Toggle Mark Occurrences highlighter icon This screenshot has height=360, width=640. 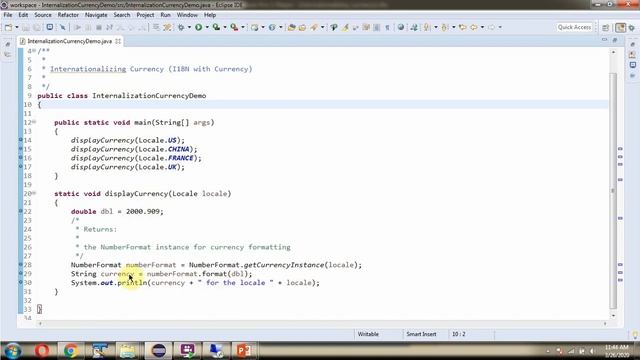[345, 27]
